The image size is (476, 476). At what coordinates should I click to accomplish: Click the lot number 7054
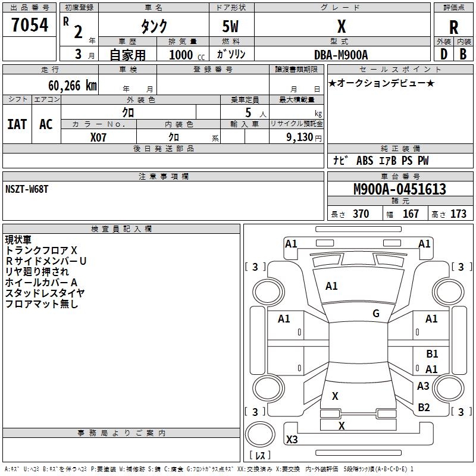[29, 24]
